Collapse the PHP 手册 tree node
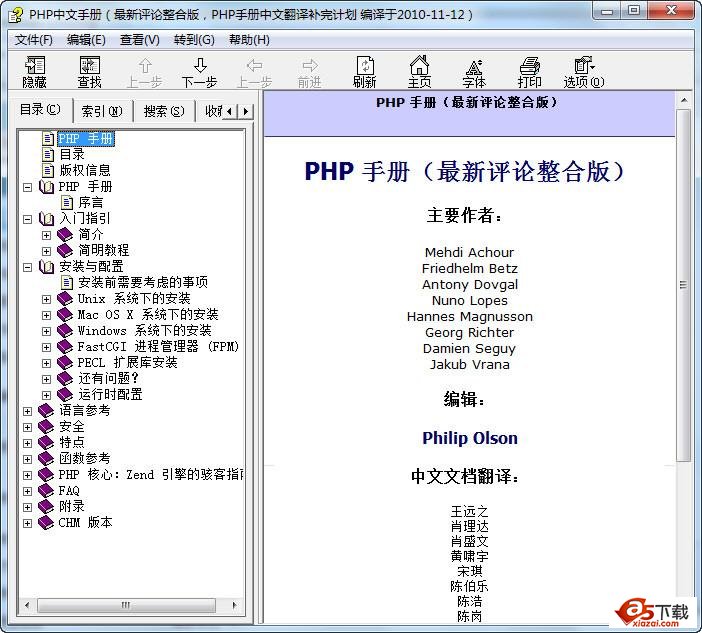The width and height of the screenshot is (702, 633). pyautogui.click(x=27, y=187)
